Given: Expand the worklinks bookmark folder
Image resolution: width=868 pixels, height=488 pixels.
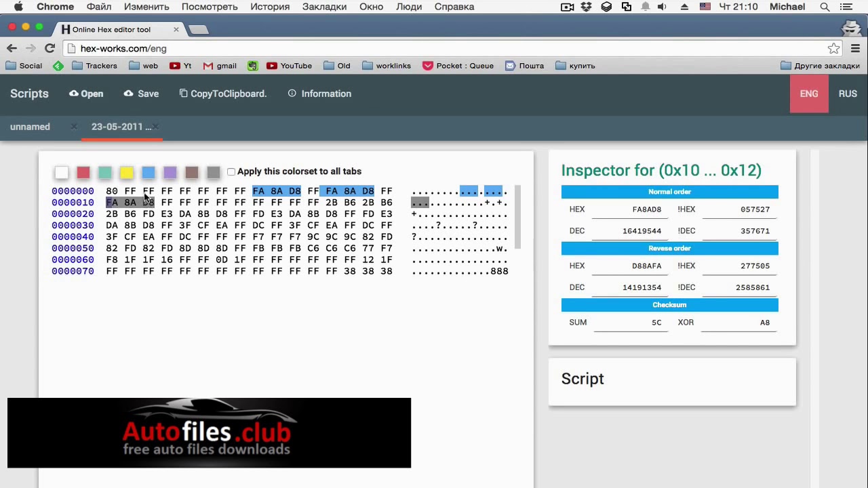Looking at the screenshot, I should coord(387,66).
